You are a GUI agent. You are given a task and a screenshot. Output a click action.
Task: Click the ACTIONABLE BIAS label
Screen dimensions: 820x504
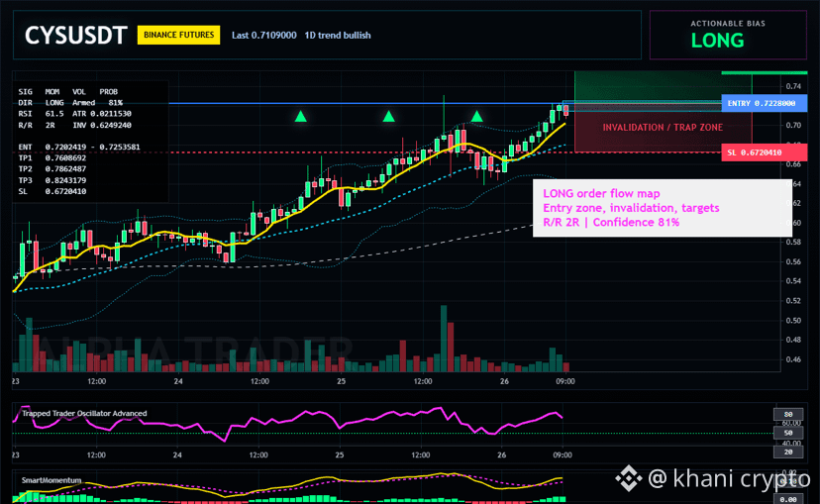click(x=728, y=24)
